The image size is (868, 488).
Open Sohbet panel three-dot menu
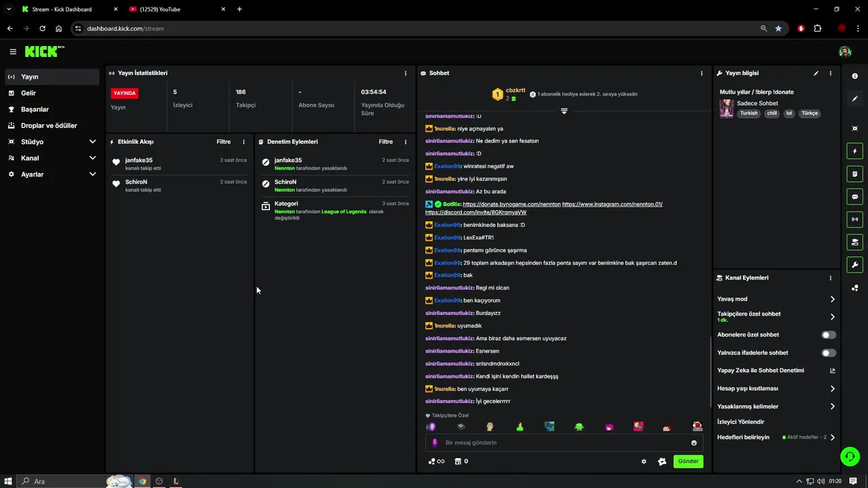point(701,73)
